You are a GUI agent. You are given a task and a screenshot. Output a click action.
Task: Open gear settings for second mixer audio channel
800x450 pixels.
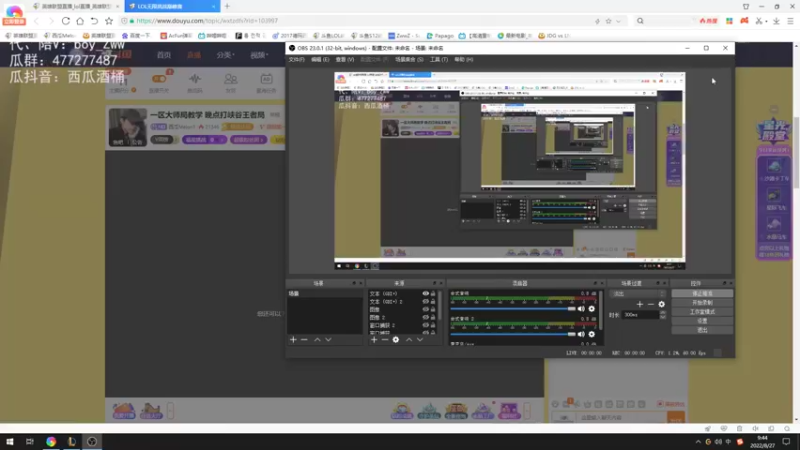(x=592, y=334)
